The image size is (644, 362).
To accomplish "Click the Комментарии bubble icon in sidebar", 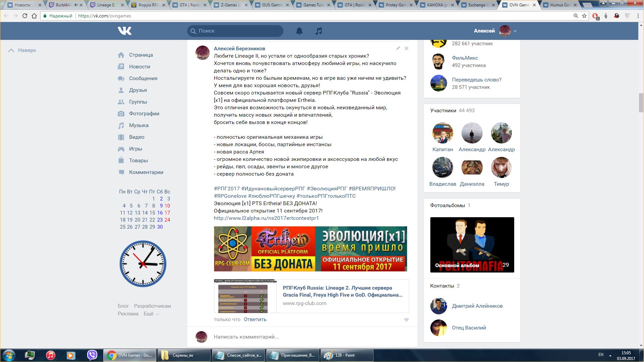I will coord(121,172).
